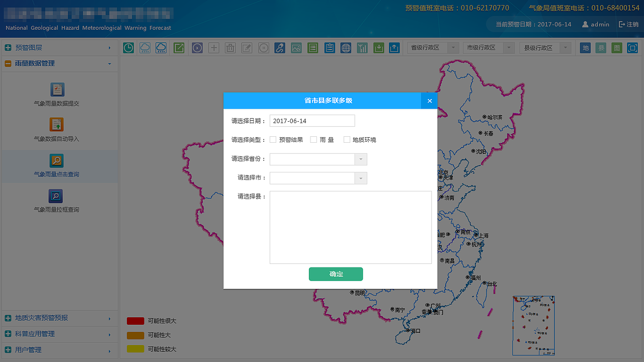Click the light-blue rain cloud toolbar icon
644x362 pixels.
point(145,48)
